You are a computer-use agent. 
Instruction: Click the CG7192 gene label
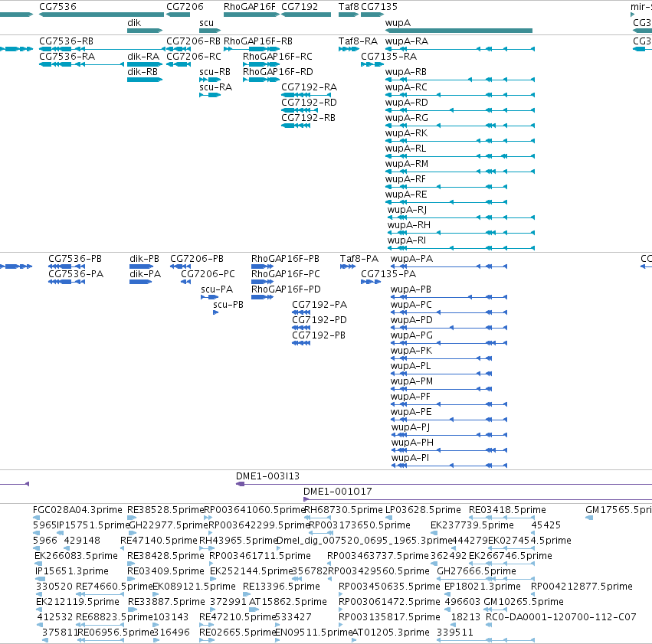tap(300, 7)
